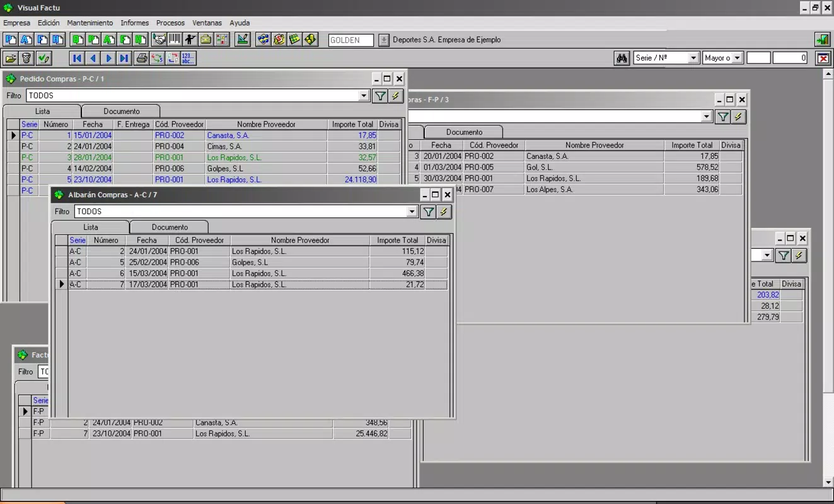The height and width of the screenshot is (504, 834).
Task: Sort by Importe Total in Albarán Compras
Action: click(x=398, y=240)
